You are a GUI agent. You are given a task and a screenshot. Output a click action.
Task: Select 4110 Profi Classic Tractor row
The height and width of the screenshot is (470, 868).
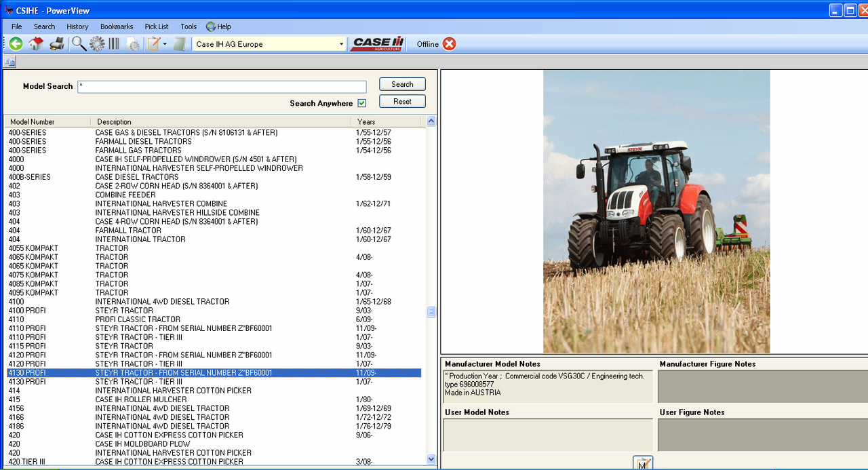click(x=213, y=319)
